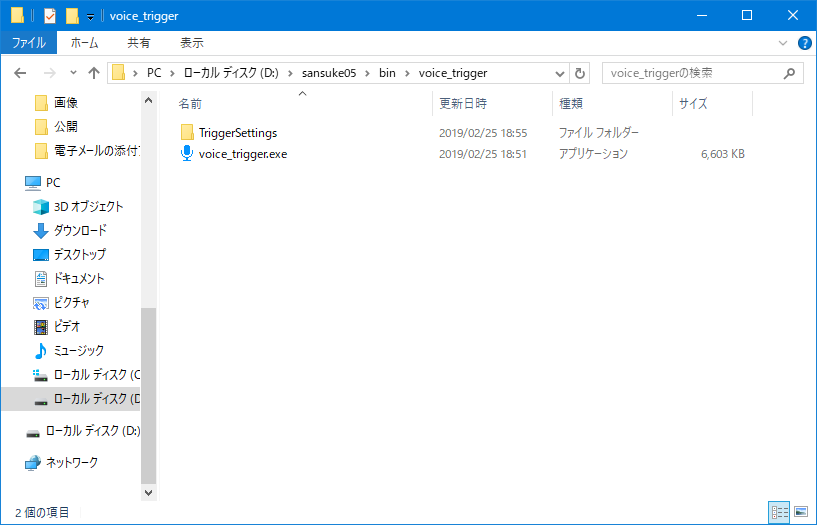Open ピクチャ in navigation pane
Viewport: 817px width, 525px height.
coord(71,303)
